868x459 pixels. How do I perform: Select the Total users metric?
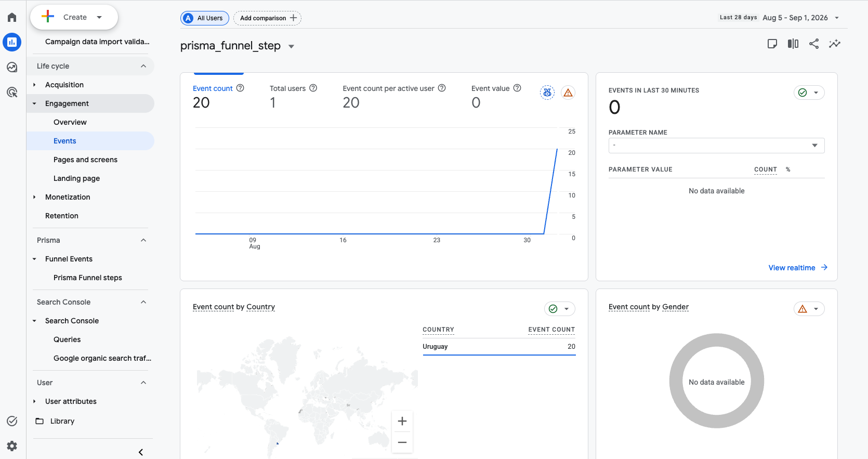[x=287, y=88]
